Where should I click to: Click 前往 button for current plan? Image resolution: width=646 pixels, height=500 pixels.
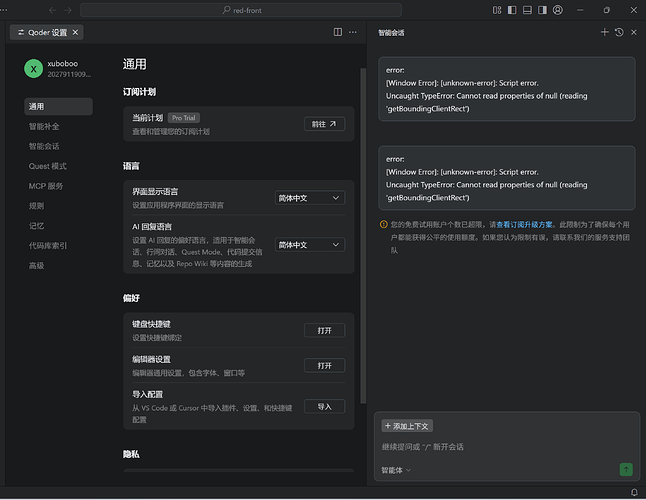(x=324, y=124)
